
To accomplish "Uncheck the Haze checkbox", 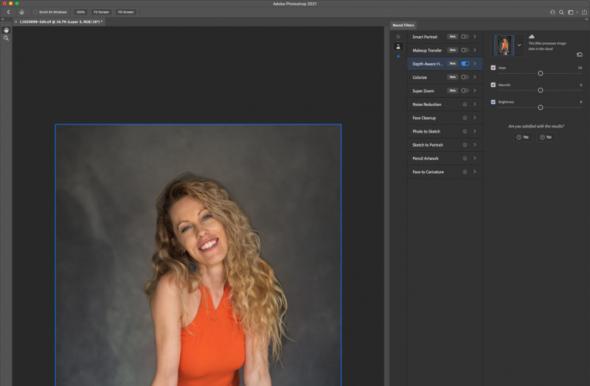I will point(493,68).
